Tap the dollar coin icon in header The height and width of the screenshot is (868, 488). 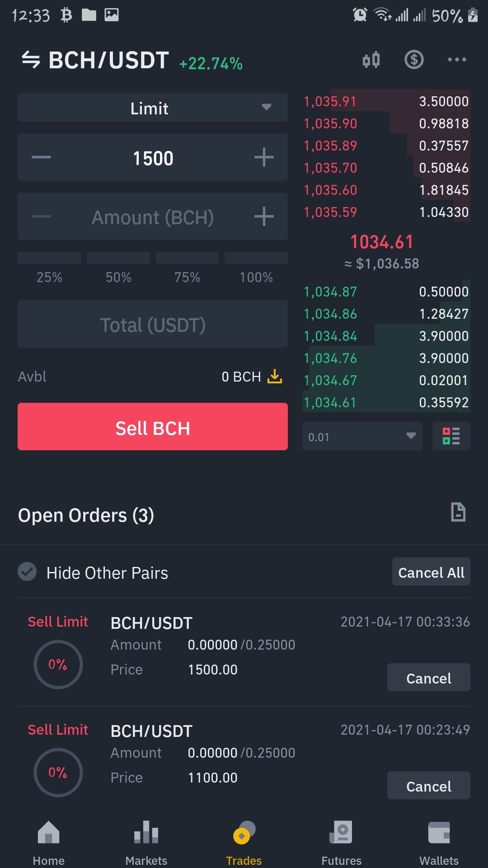[414, 60]
